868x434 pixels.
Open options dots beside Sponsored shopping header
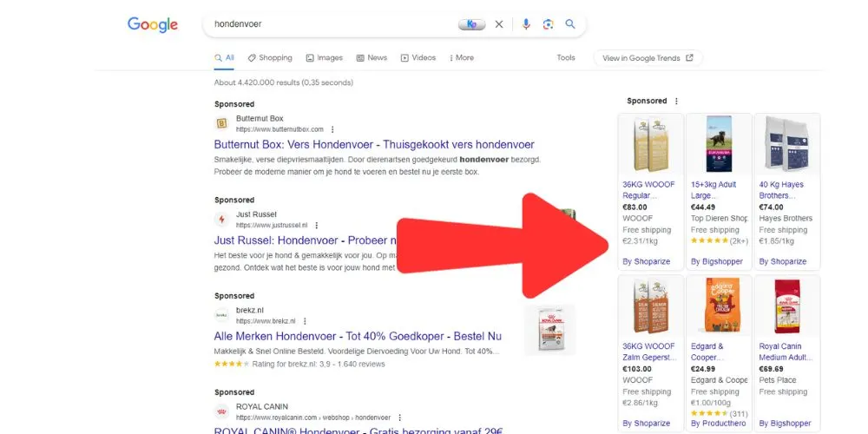676,102
